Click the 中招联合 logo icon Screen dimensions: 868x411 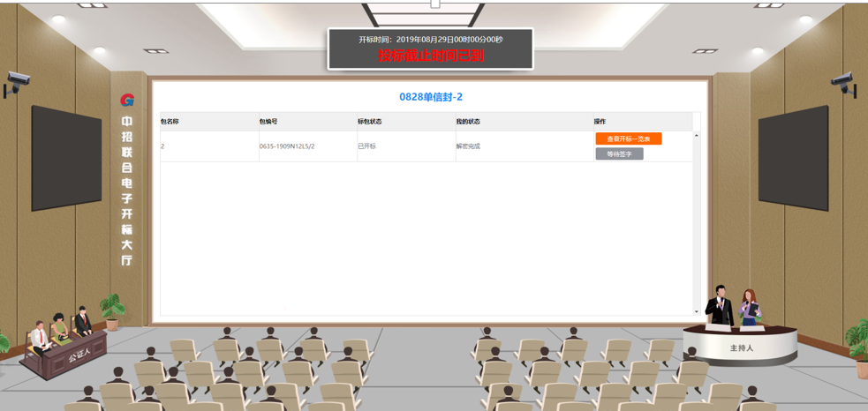[x=127, y=101]
